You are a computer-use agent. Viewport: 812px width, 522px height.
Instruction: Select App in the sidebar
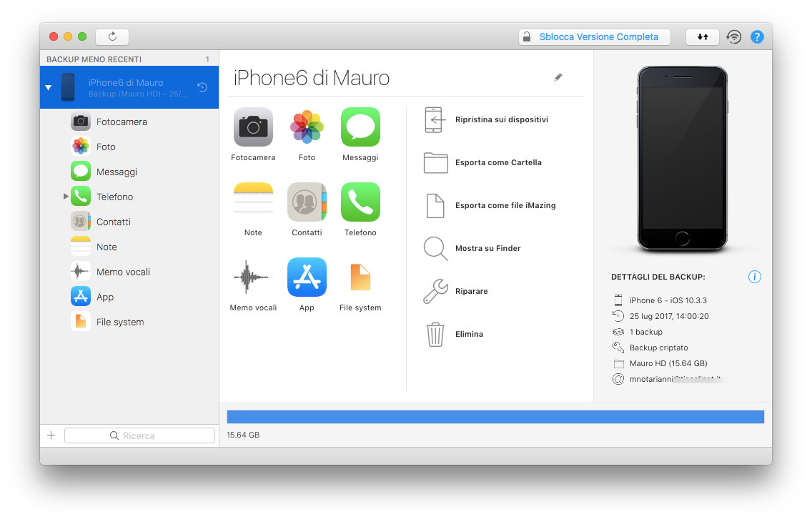[x=129, y=297]
